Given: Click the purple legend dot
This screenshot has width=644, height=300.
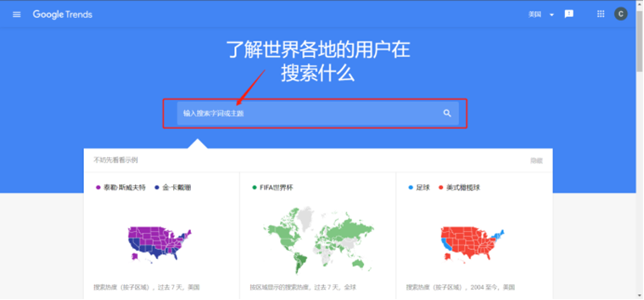Looking at the screenshot, I should 98,188.
